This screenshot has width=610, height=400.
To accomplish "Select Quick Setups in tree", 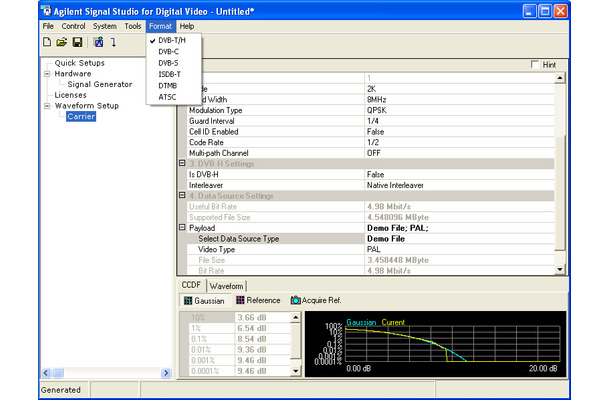I will 80,63.
